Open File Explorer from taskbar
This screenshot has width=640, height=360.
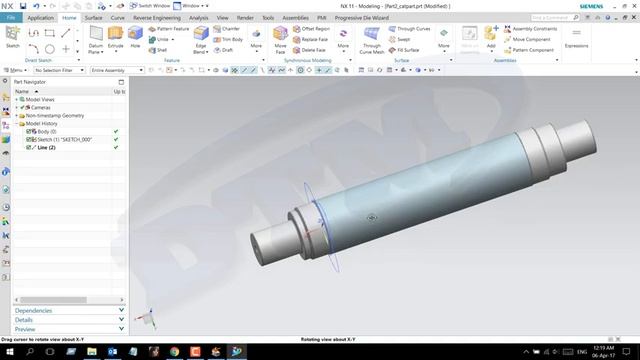point(92,351)
